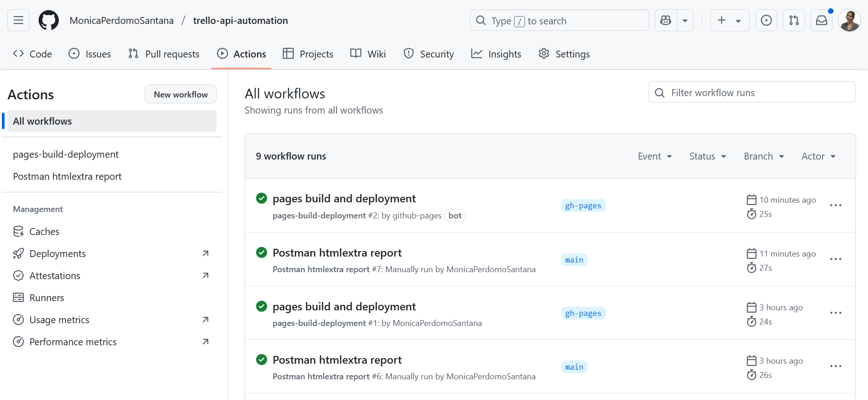Open Copilot chat icon

pos(666,20)
